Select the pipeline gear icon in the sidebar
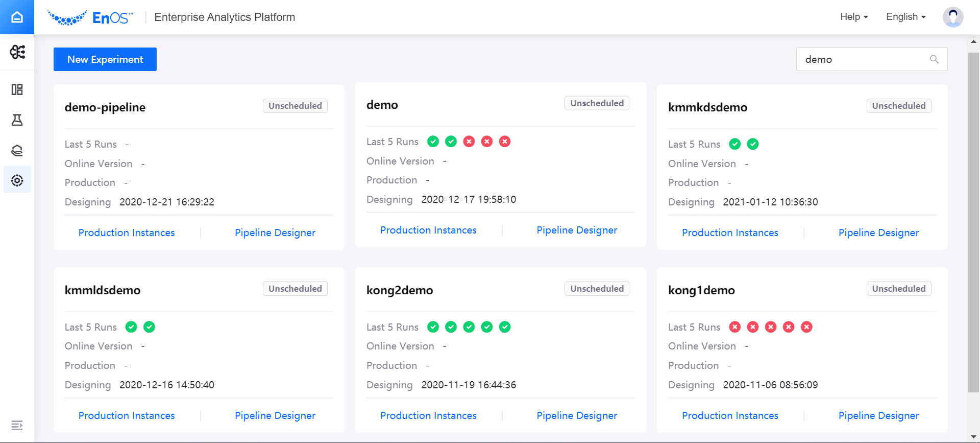The height and width of the screenshot is (443, 980). click(17, 180)
